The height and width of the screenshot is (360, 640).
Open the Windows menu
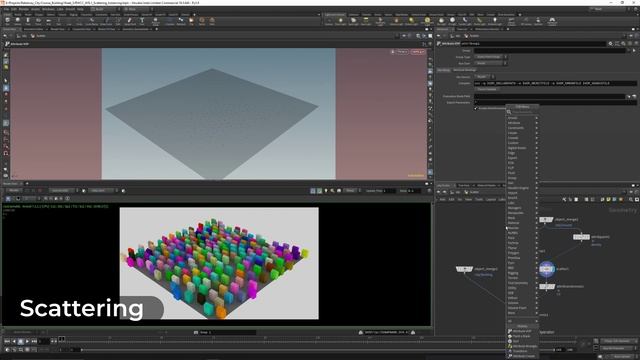[48, 9]
